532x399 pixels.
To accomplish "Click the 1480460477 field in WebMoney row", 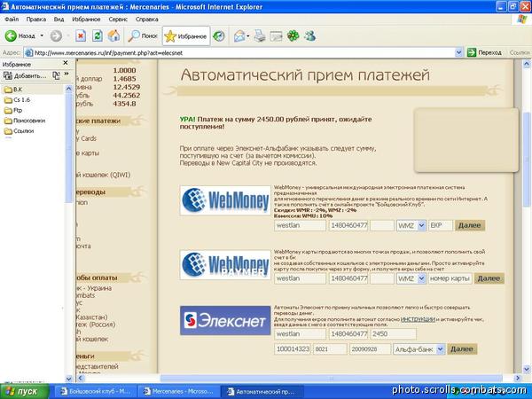I will click(348, 225).
